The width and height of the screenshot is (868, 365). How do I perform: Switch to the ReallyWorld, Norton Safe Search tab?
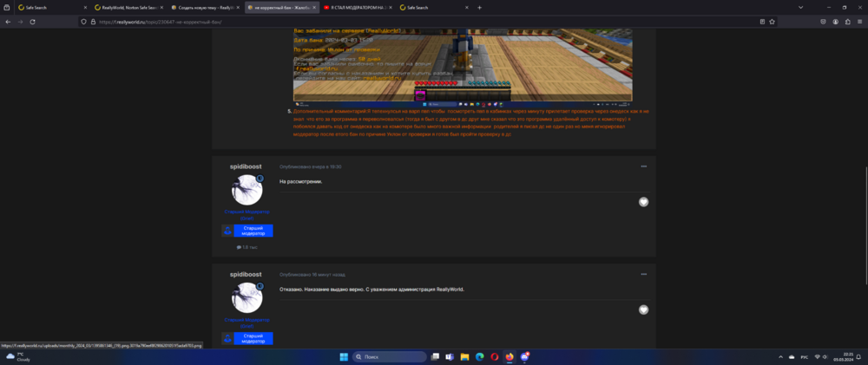[128, 8]
